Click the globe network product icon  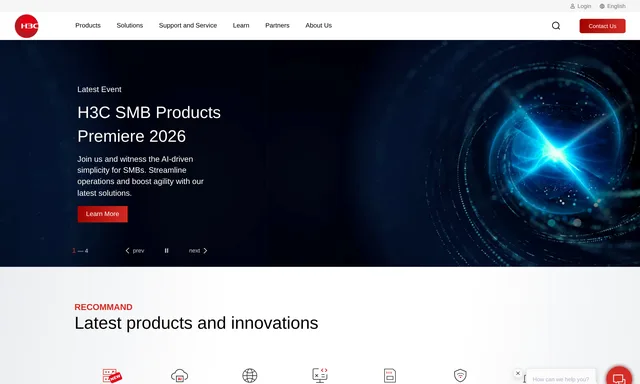tap(249, 375)
